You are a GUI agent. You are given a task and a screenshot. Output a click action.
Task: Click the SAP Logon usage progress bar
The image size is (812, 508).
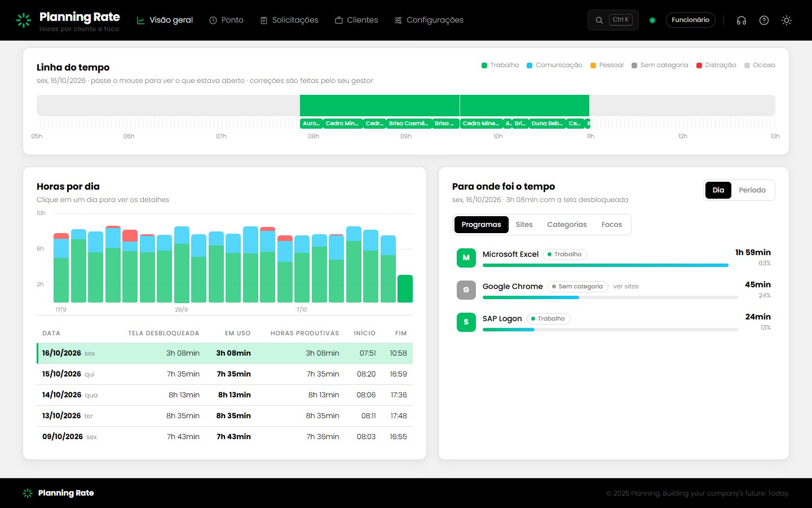tap(611, 330)
